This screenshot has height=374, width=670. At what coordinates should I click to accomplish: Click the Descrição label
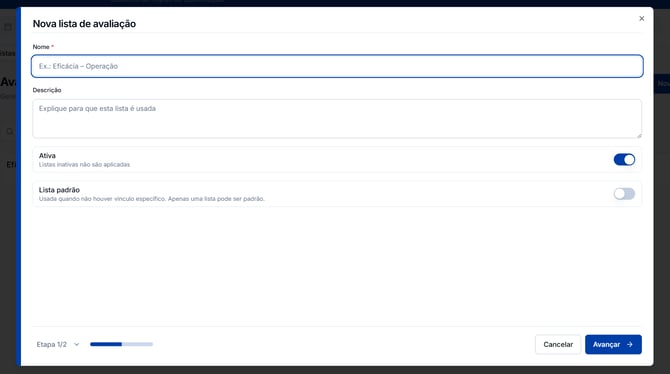47,90
